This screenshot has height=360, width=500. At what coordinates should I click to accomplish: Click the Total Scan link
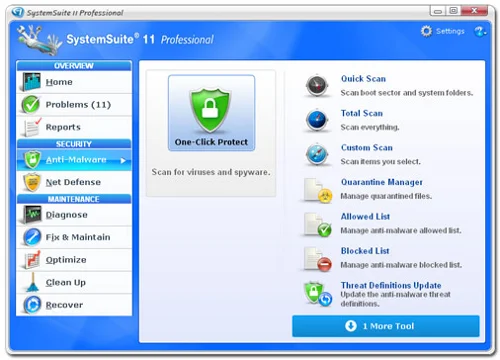coord(362,113)
